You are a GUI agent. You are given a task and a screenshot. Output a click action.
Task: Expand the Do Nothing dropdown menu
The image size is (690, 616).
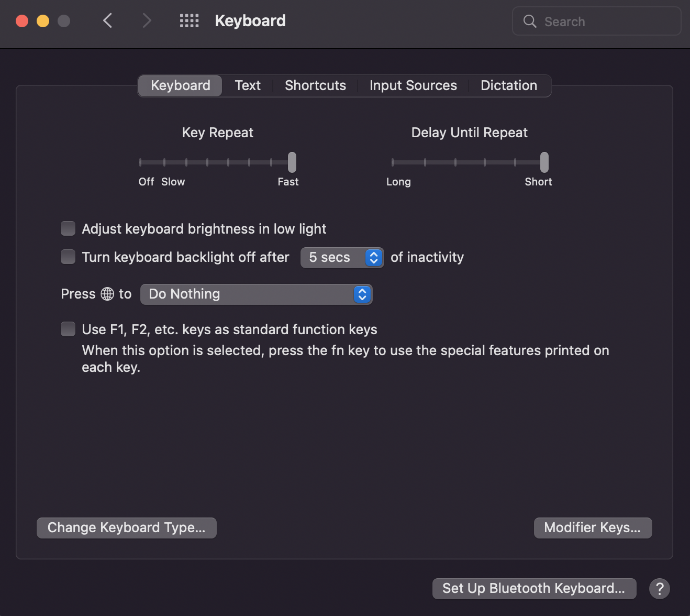point(256,294)
